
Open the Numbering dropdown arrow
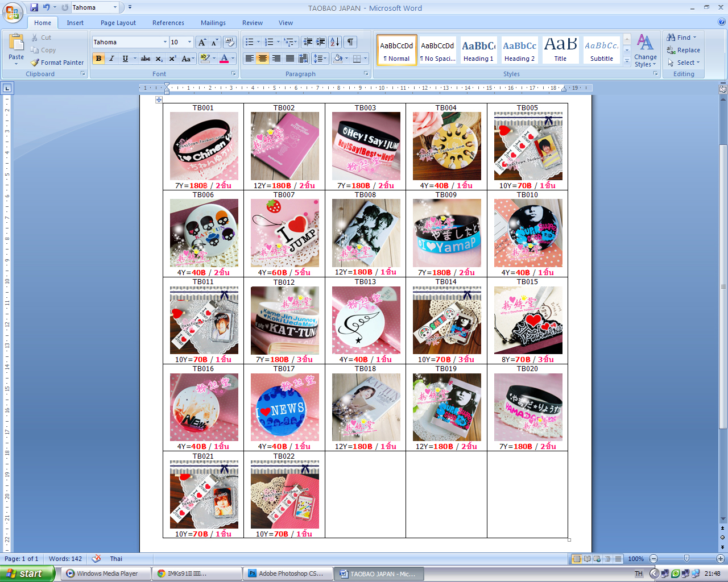[278, 42]
